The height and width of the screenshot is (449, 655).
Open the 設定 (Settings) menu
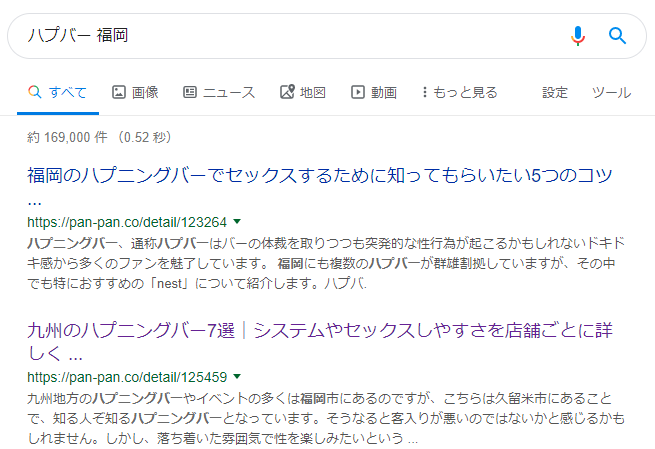(555, 92)
